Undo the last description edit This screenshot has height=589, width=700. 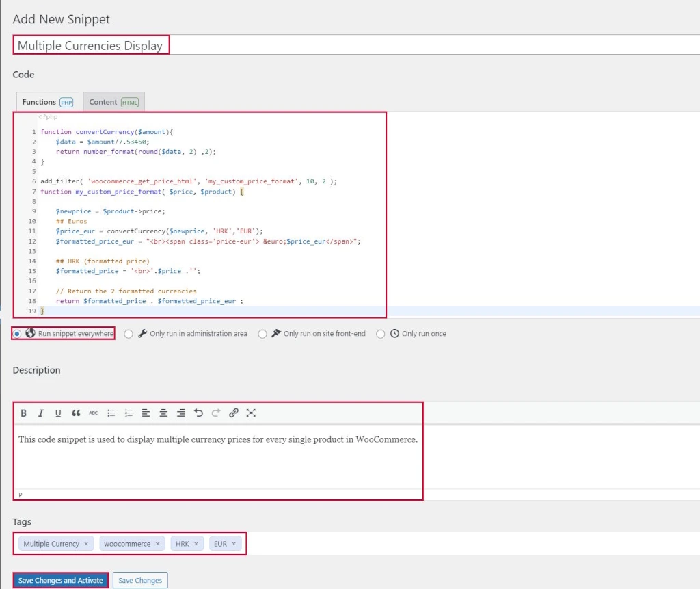[x=199, y=413]
